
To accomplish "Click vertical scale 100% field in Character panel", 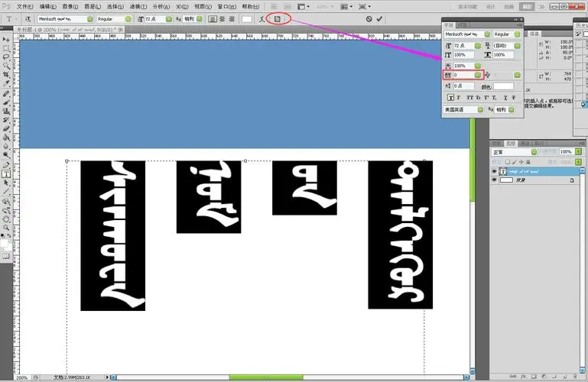I will tap(464, 55).
